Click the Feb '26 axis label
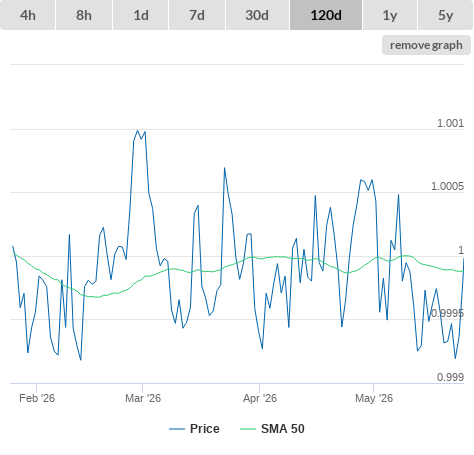 pos(37,398)
